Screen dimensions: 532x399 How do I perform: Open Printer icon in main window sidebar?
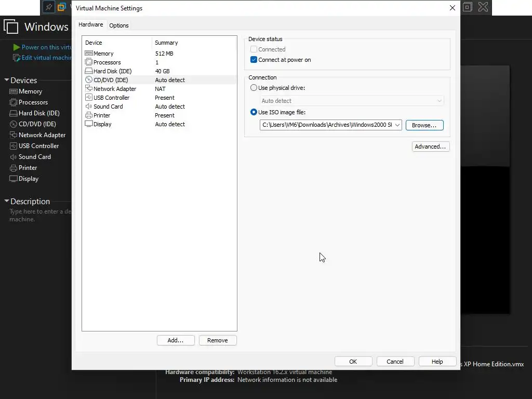[x=13, y=168]
